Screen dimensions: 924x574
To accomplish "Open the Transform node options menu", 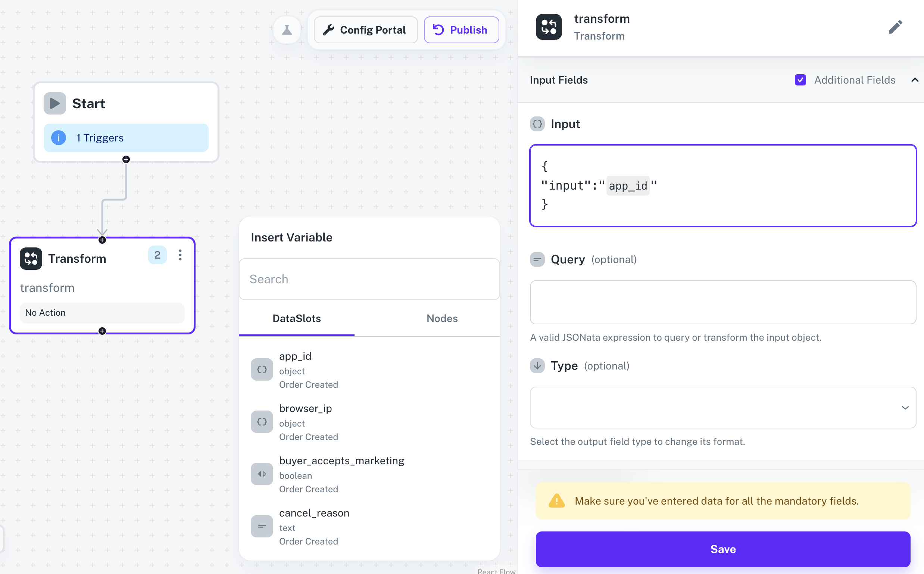I will (x=180, y=255).
